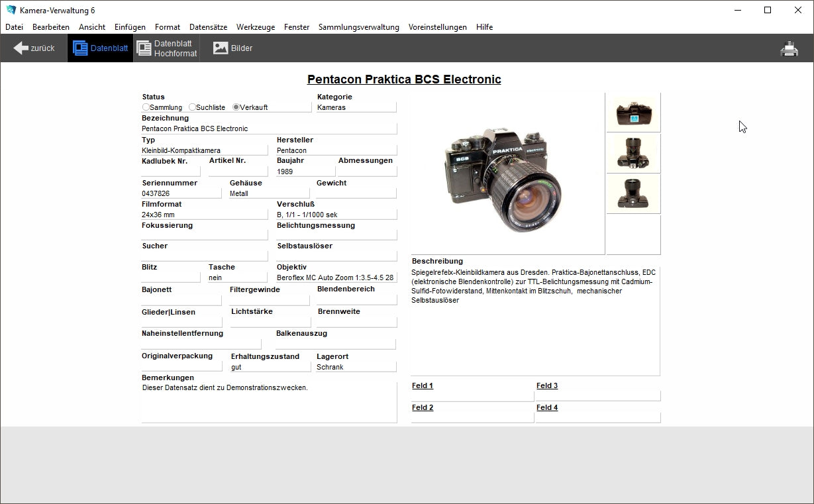
Task: Choose the Suchliste status option
Action: point(192,107)
